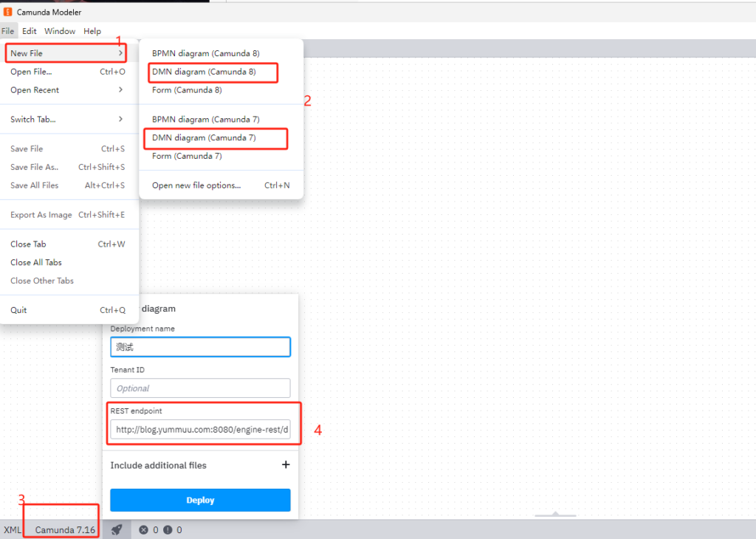This screenshot has height=539, width=756.
Task: Click the Tenant ID label
Action: 127,370
